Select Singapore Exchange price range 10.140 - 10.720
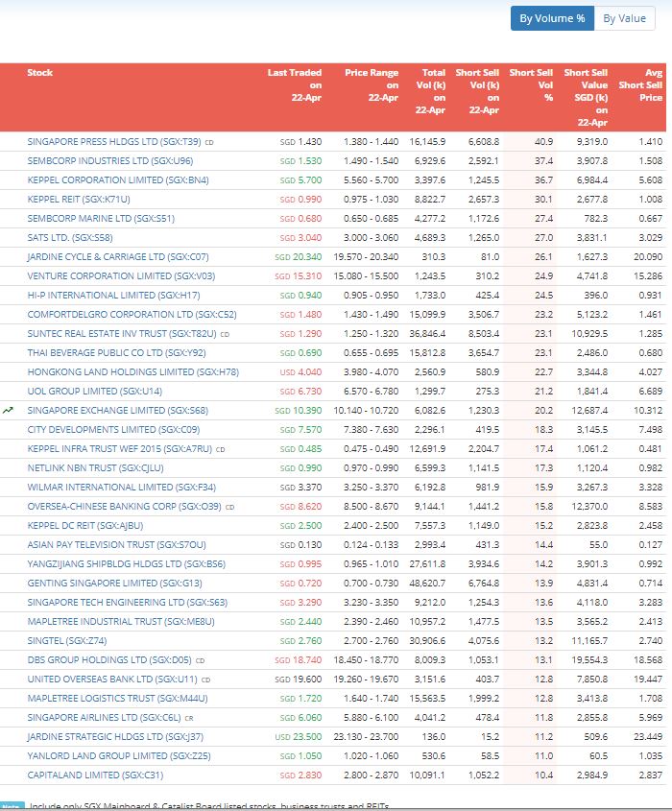The width and height of the screenshot is (672, 811). [x=366, y=410]
